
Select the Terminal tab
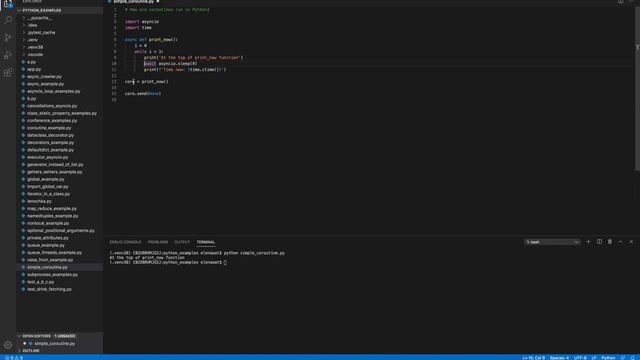coord(206,242)
